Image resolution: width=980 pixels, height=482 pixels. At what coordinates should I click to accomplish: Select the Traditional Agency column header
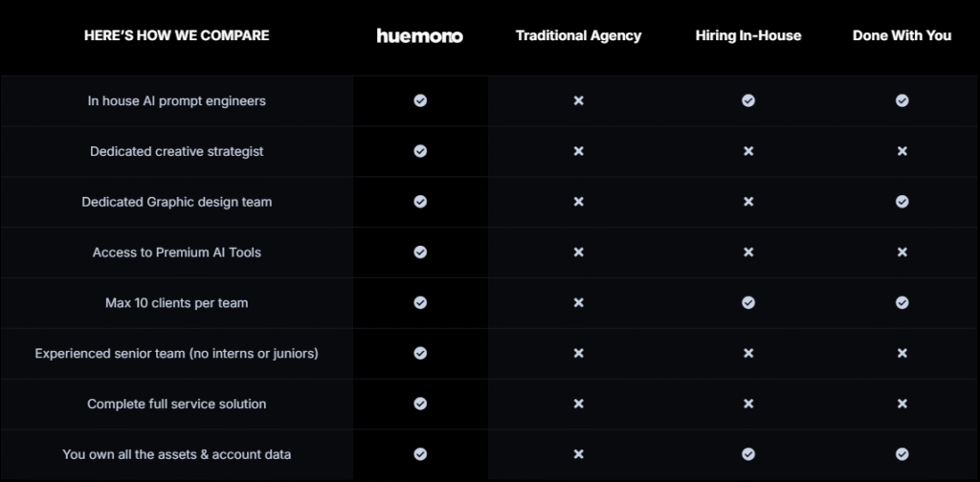578,35
